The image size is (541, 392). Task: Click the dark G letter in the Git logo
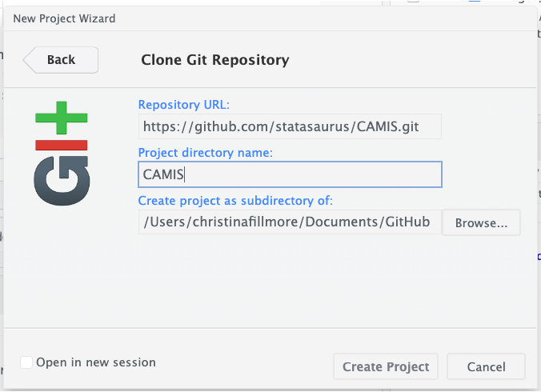[x=61, y=179]
